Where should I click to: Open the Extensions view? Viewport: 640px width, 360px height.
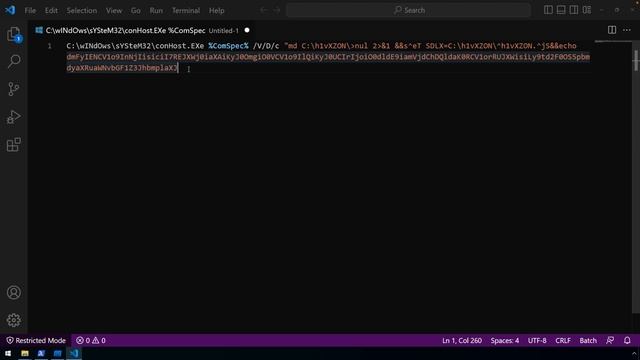click(13, 144)
